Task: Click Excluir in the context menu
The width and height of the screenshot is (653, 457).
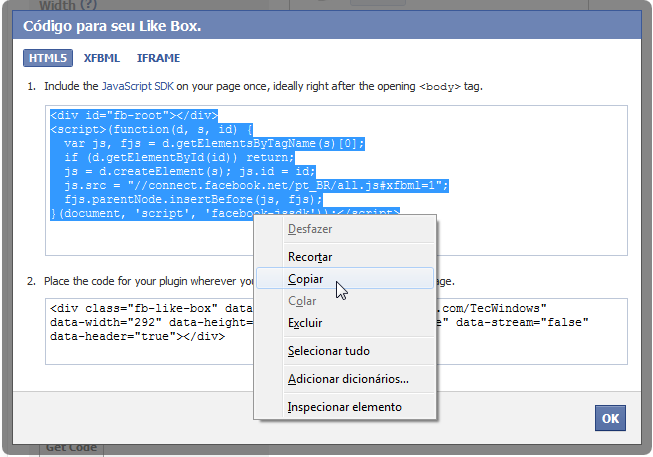Action: tap(304, 323)
